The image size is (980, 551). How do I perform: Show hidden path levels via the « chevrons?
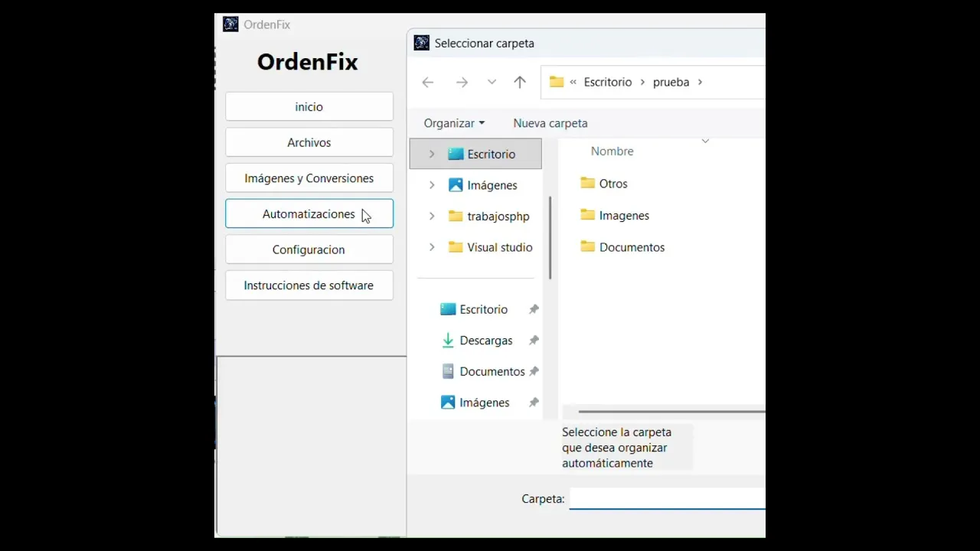[x=573, y=82]
